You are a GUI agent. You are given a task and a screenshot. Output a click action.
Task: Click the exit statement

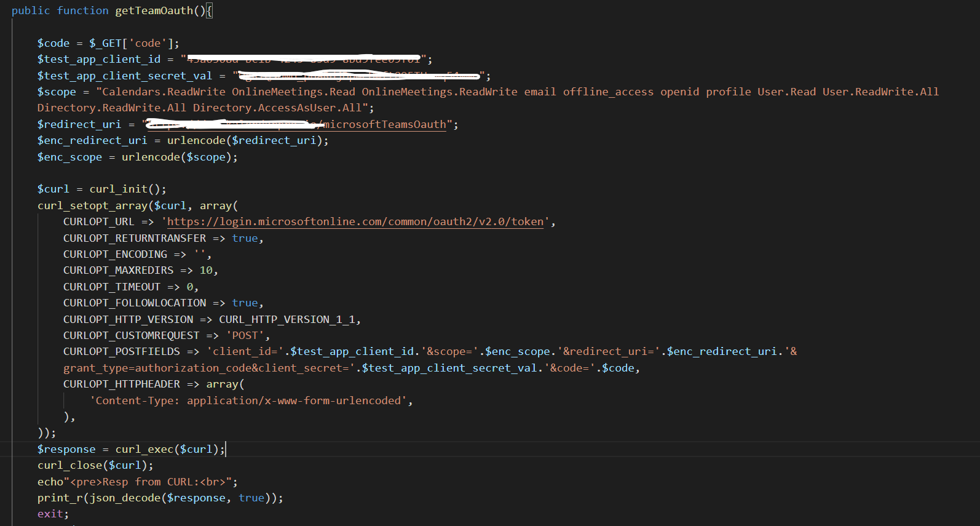pyautogui.click(x=53, y=514)
